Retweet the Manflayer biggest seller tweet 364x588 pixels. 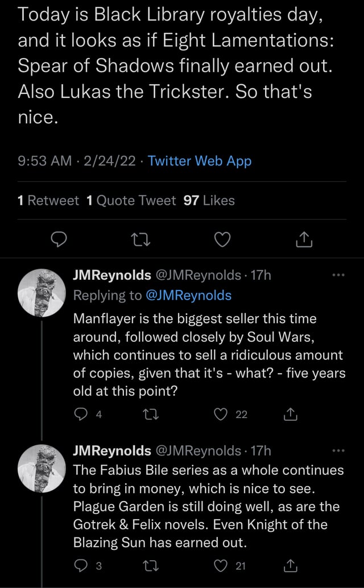[151, 414]
